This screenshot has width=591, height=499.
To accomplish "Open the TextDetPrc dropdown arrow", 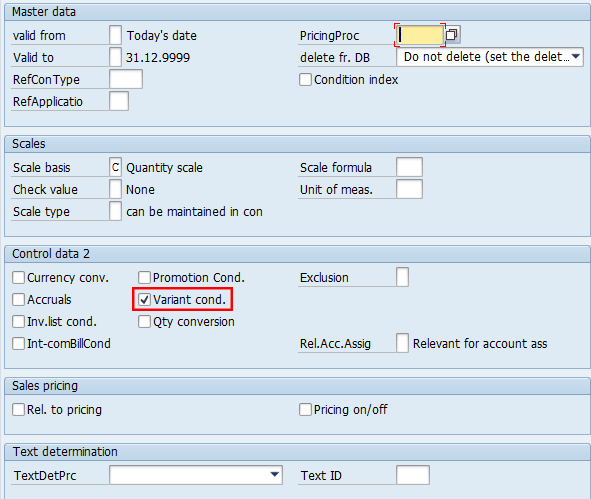I will coord(275,474).
